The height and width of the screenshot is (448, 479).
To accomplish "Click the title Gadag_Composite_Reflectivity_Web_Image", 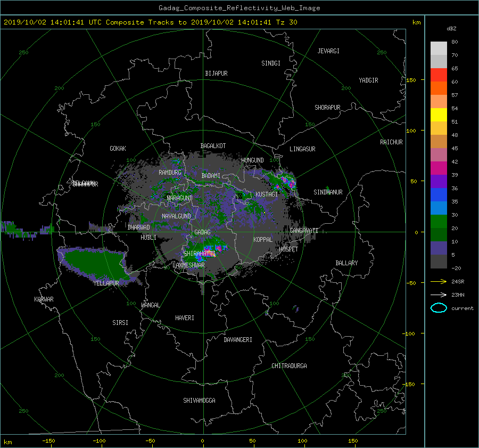I will point(239,8).
